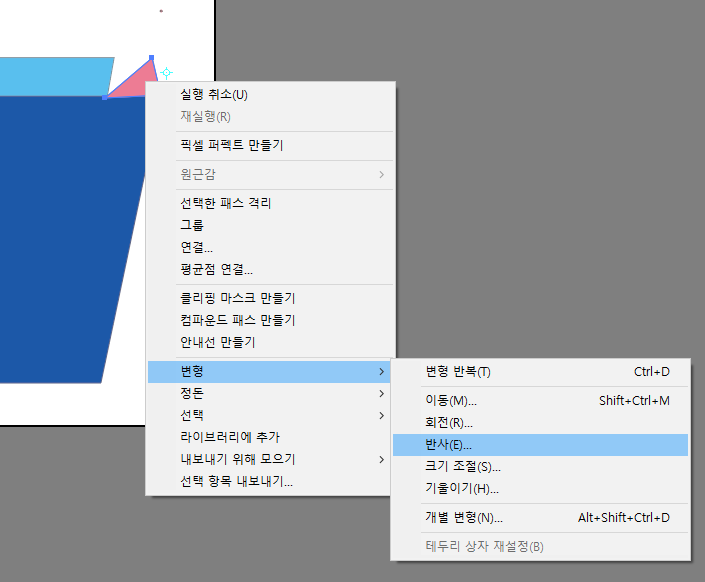This screenshot has width=705, height=582.
Task: Click 안내선 만들기 entry
Action: click(x=270, y=342)
